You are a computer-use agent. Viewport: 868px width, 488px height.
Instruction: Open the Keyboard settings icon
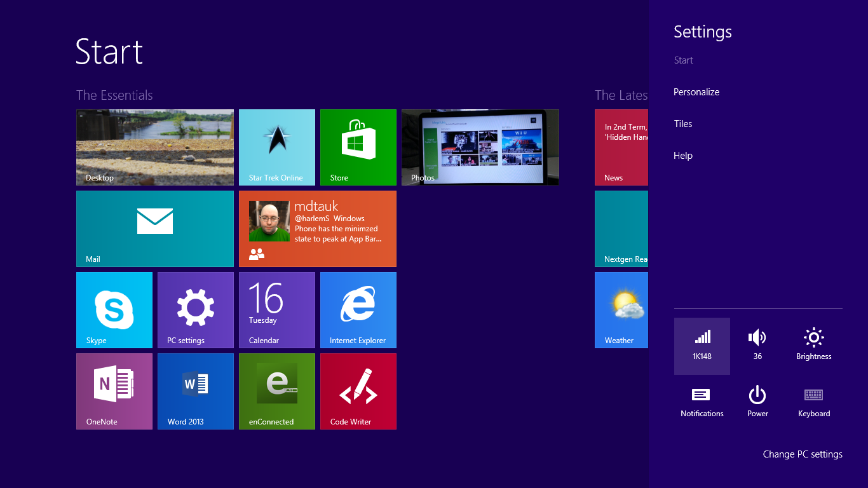(813, 400)
